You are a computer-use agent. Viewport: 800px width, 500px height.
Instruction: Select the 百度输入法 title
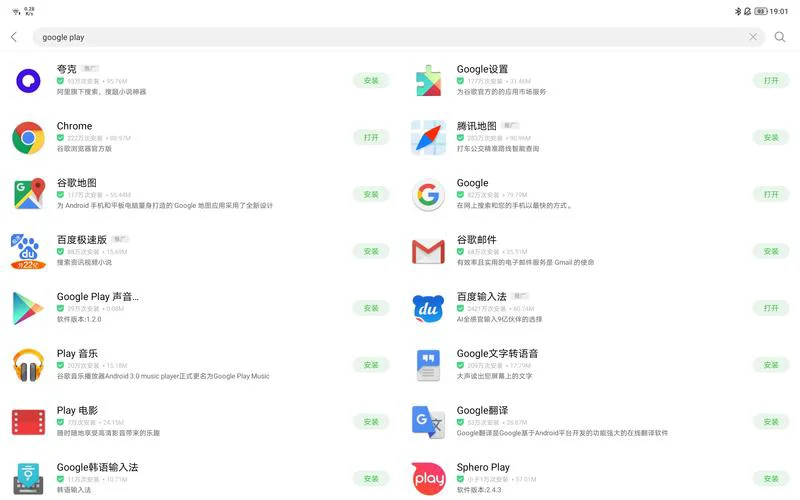482,297
